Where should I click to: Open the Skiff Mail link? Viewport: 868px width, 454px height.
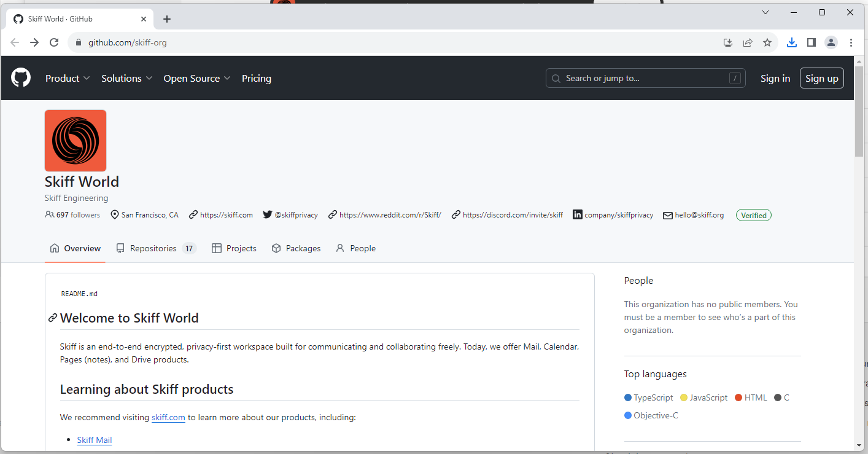(x=95, y=440)
